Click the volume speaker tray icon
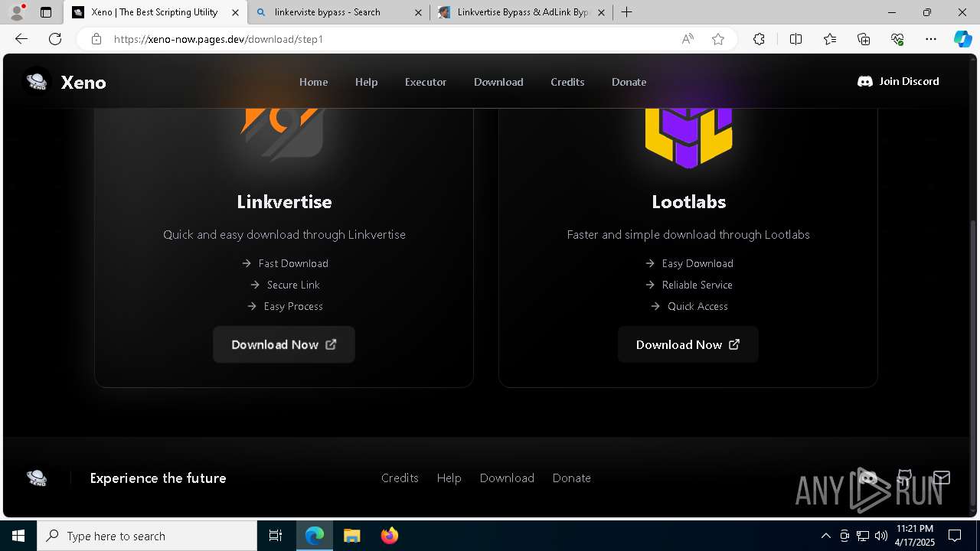Screen dimensions: 980x551 tap(881, 536)
